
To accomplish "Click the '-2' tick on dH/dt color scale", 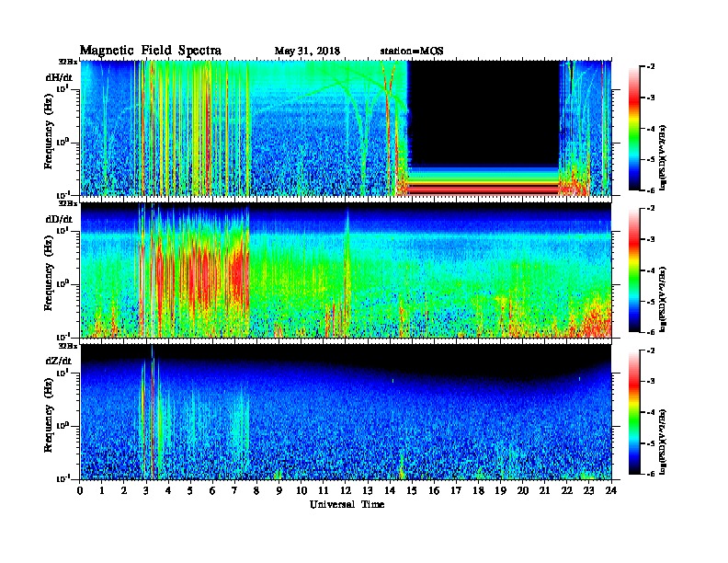I will coord(651,67).
